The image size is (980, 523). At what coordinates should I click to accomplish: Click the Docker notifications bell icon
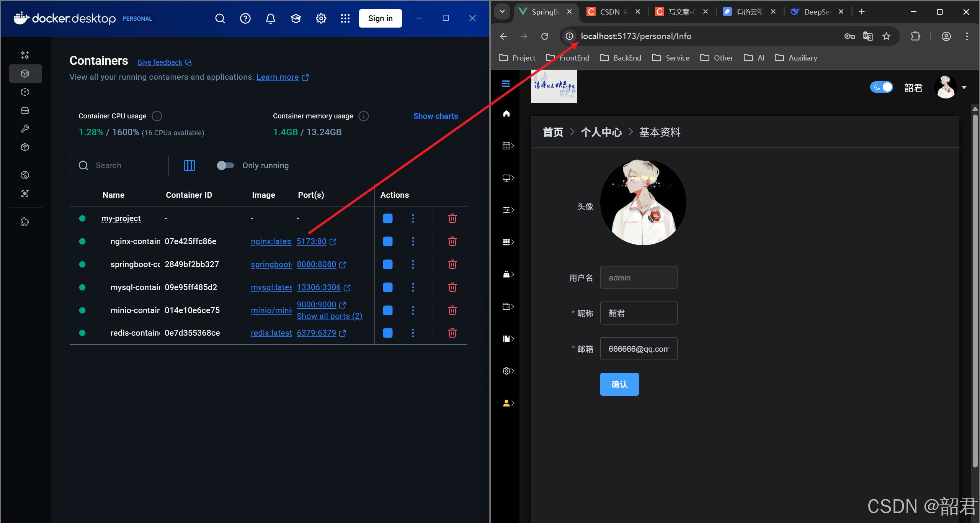click(270, 18)
